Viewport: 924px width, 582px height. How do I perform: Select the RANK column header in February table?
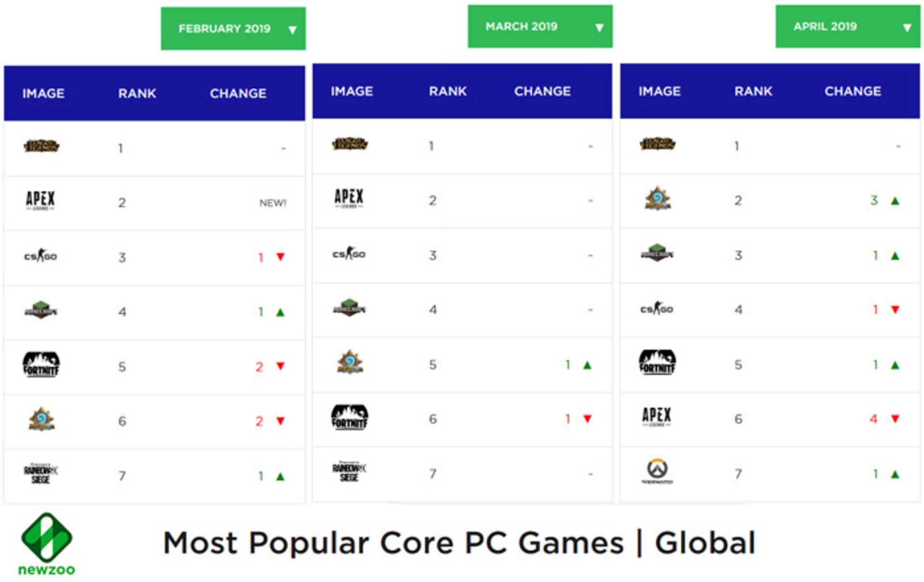pos(134,86)
